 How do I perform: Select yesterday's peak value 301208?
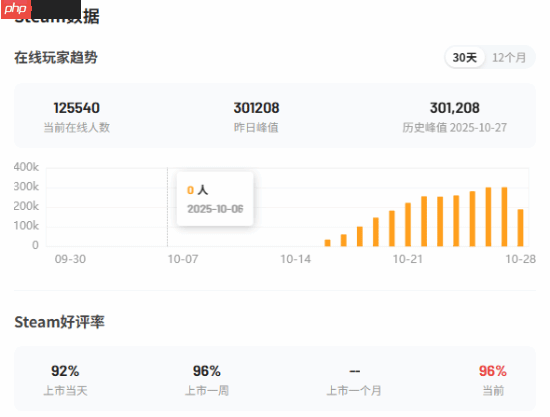click(x=256, y=108)
